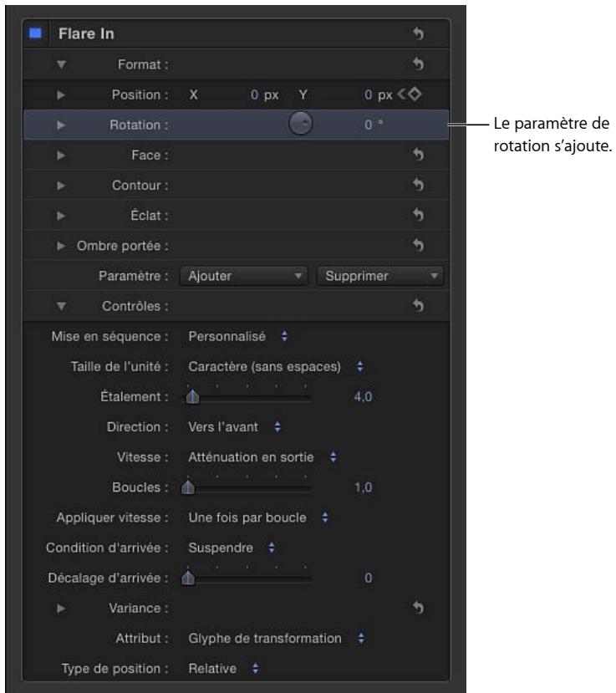616x693 pixels.
Task: Reset the Ombre portée parameter
Action: click(x=418, y=245)
